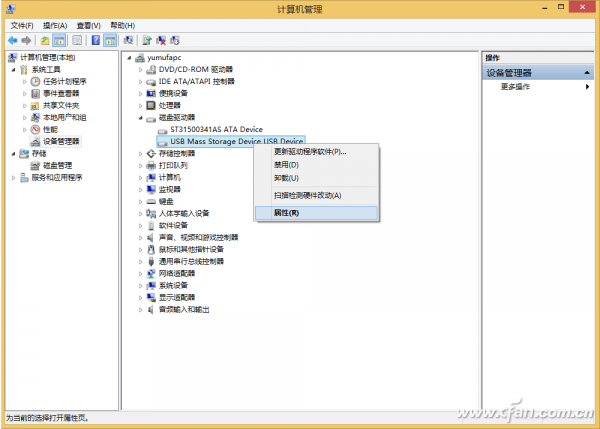The image size is (600, 429).
Task: Select the Computer category row
Action: 170,178
